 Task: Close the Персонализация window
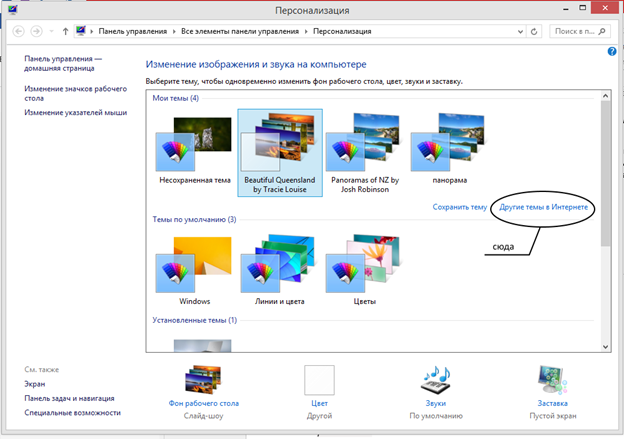605,8
